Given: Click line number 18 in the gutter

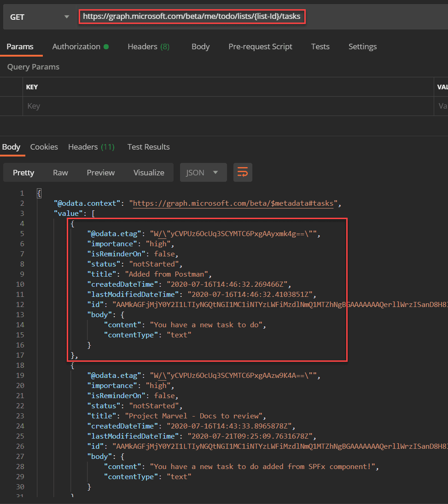Looking at the screenshot, I should (20, 365).
